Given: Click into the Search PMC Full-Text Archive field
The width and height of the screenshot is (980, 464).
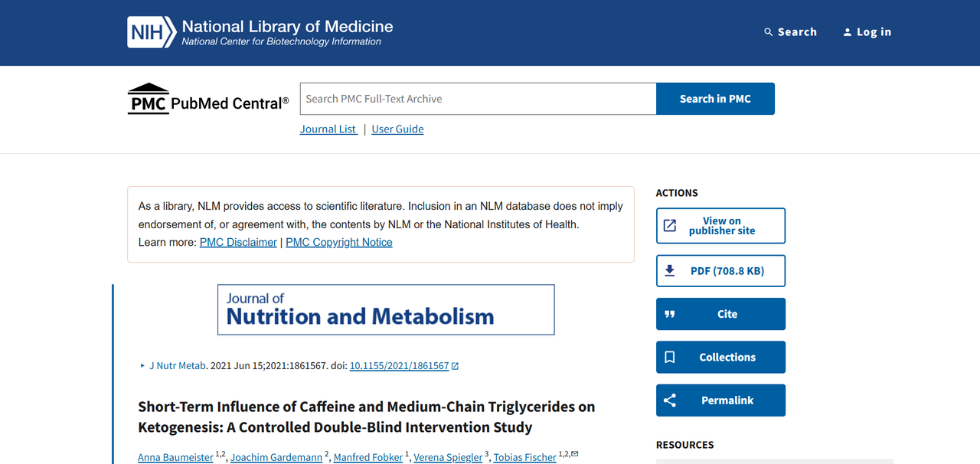Looking at the screenshot, I should [478, 99].
